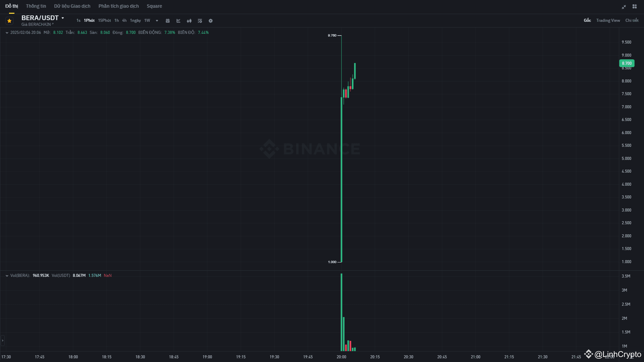Select the Chi tiết chart mode

tap(632, 20)
